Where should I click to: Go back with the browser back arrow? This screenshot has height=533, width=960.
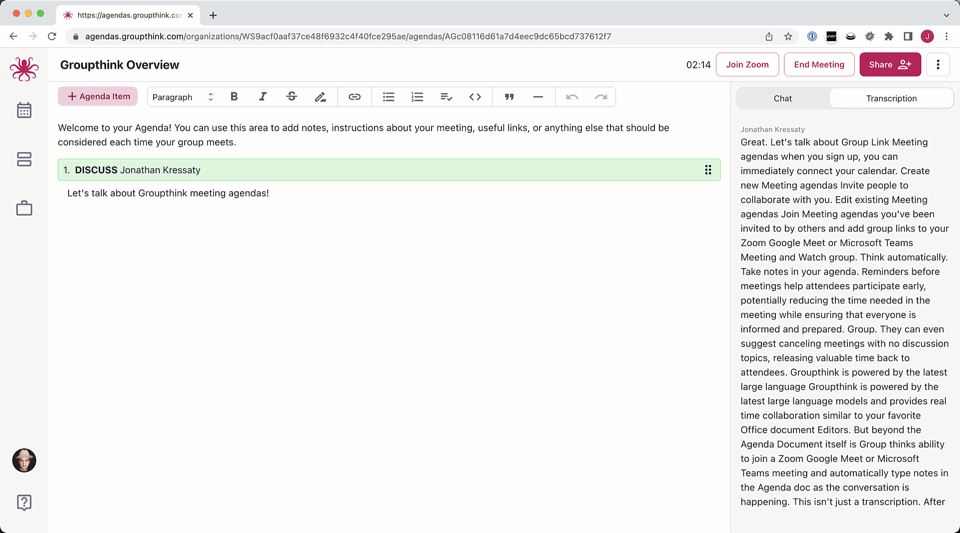13,36
